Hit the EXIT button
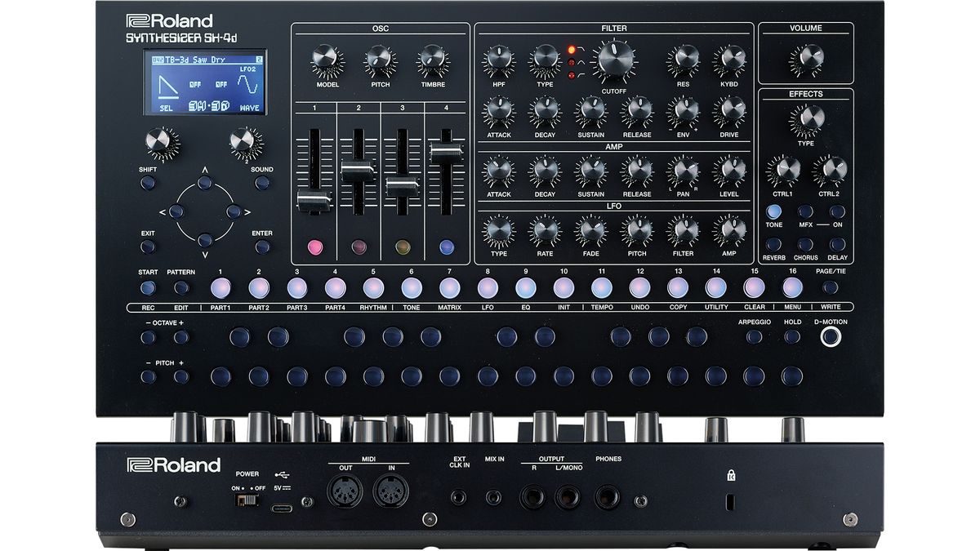Viewport: 980px width, 551px height. [x=148, y=247]
